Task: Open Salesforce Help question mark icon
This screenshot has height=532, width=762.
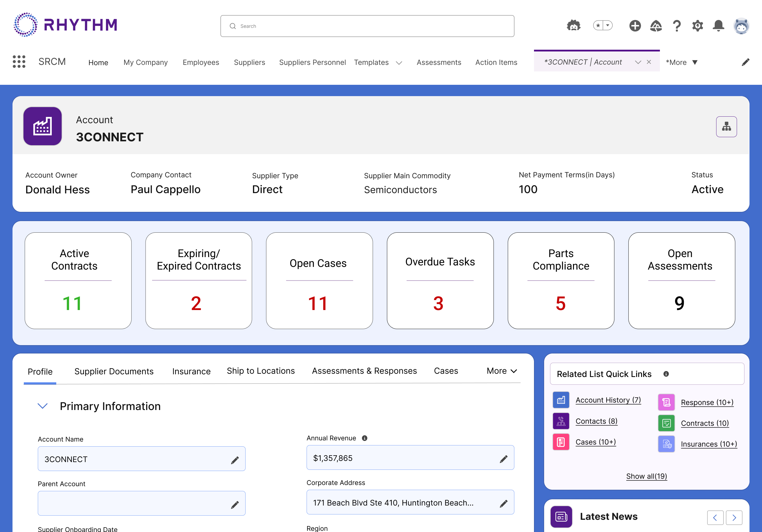Action: [x=677, y=26]
